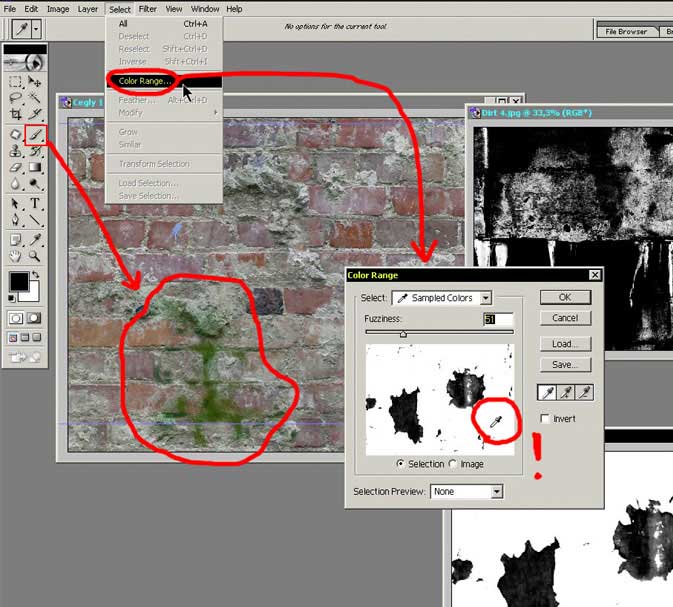Choose the Selection radio button
This screenshot has height=607, width=673.
tap(401, 464)
